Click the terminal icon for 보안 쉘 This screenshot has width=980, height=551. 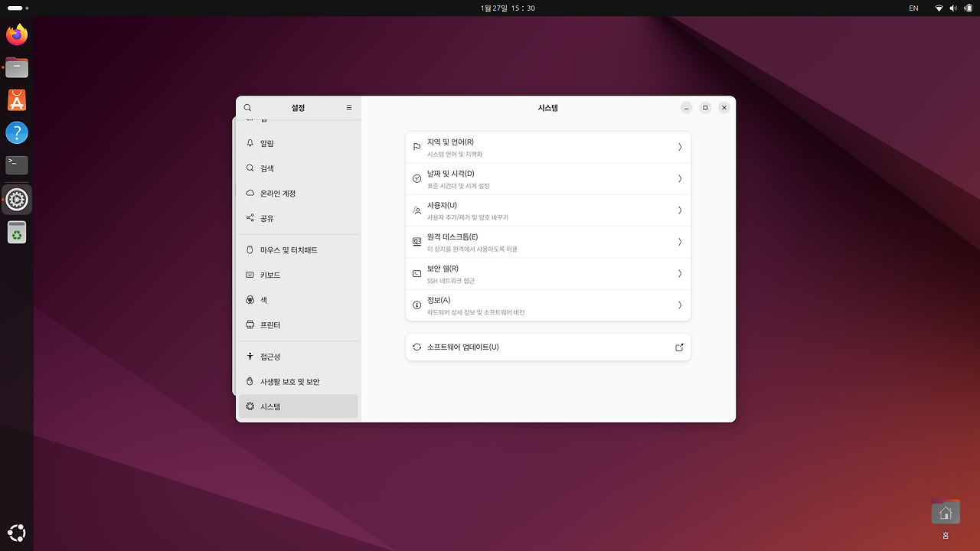coord(416,273)
